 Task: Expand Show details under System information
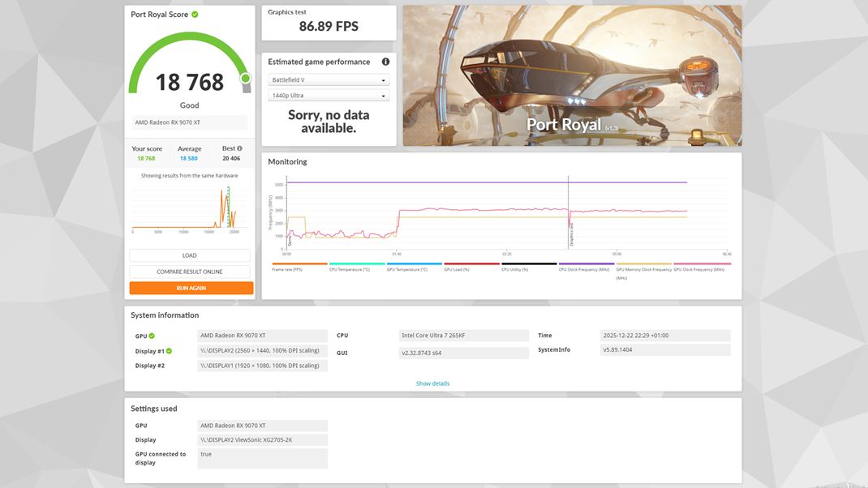432,383
